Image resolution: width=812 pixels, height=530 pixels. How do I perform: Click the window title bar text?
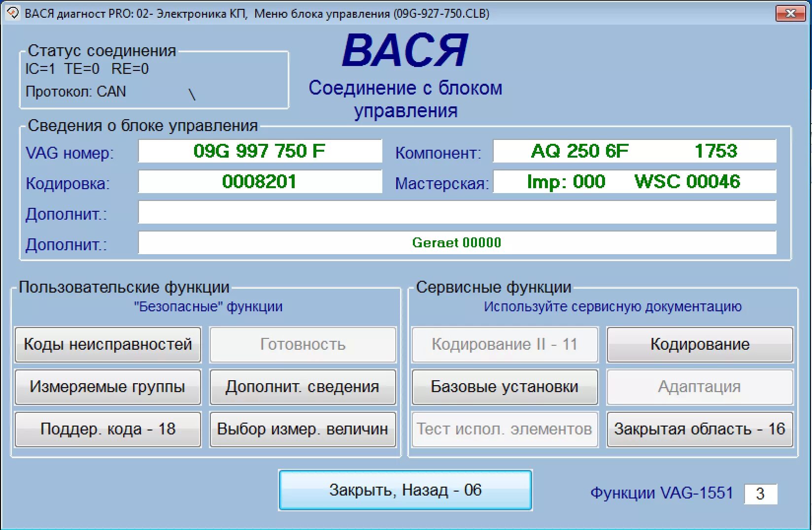(x=257, y=14)
